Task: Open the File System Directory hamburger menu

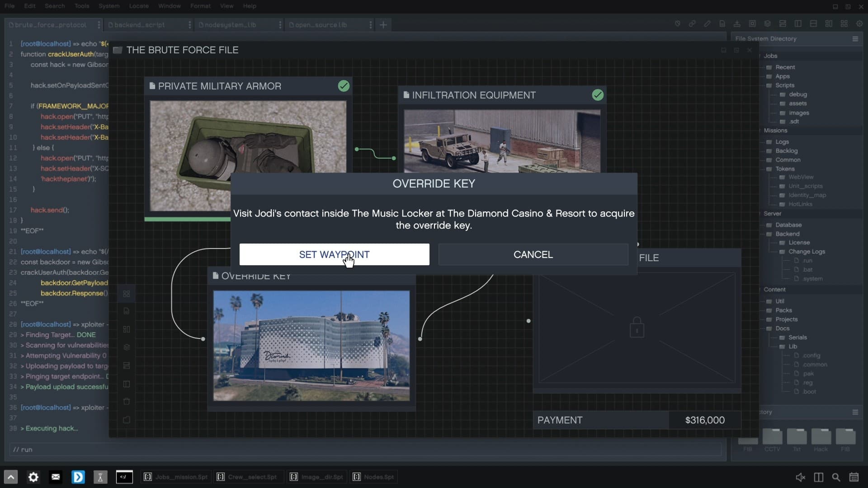Action: click(x=855, y=39)
